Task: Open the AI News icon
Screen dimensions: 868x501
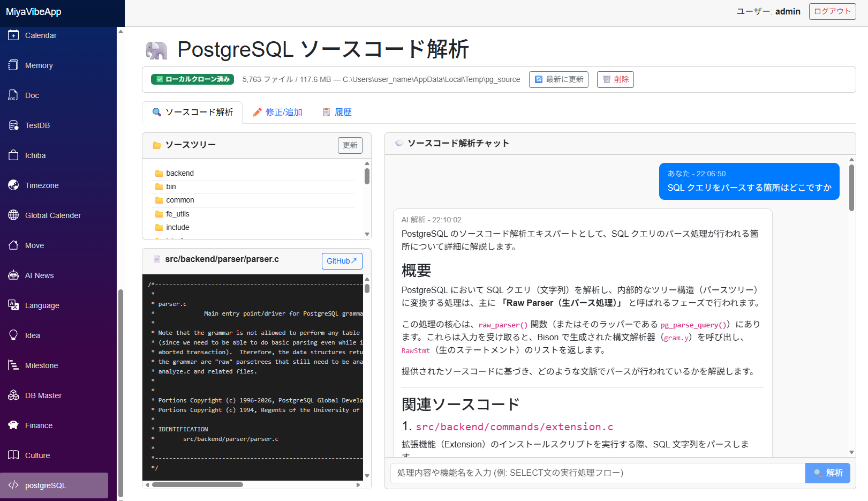Action: [13, 275]
